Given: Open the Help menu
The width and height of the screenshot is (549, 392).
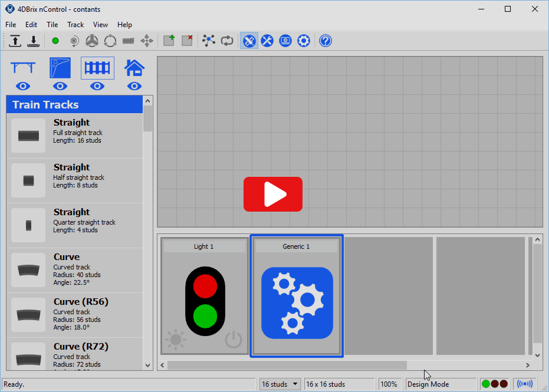Looking at the screenshot, I should point(124,25).
